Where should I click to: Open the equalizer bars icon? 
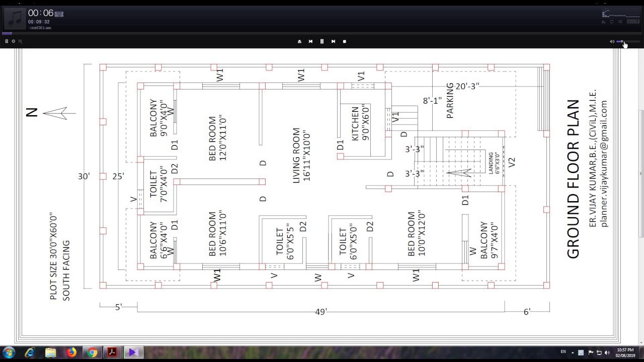[x=604, y=22]
